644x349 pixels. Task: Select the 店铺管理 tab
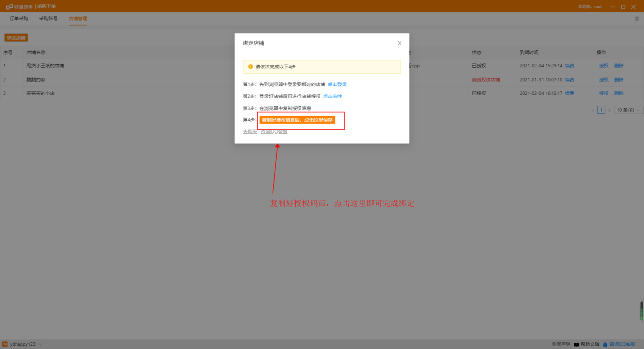(x=78, y=19)
